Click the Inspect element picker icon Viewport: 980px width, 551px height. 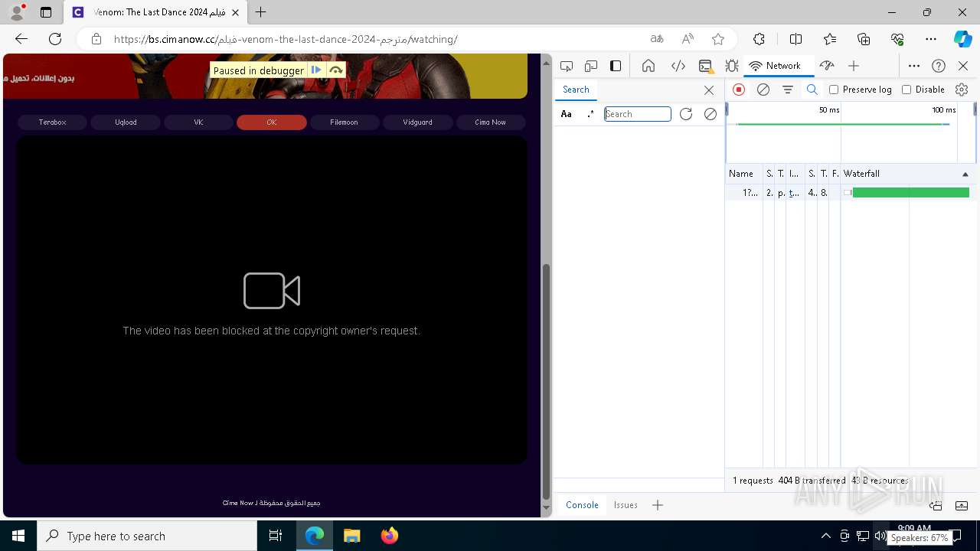567,66
